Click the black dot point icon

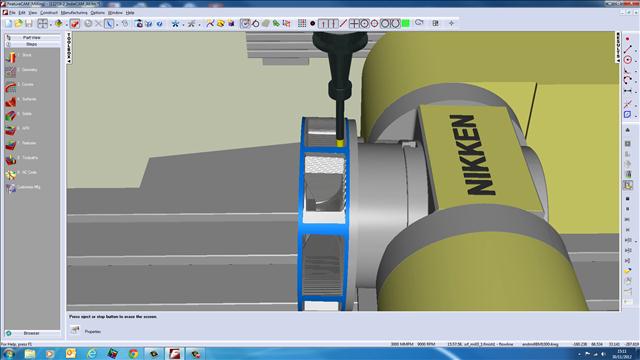pyautogui.click(x=313, y=23)
